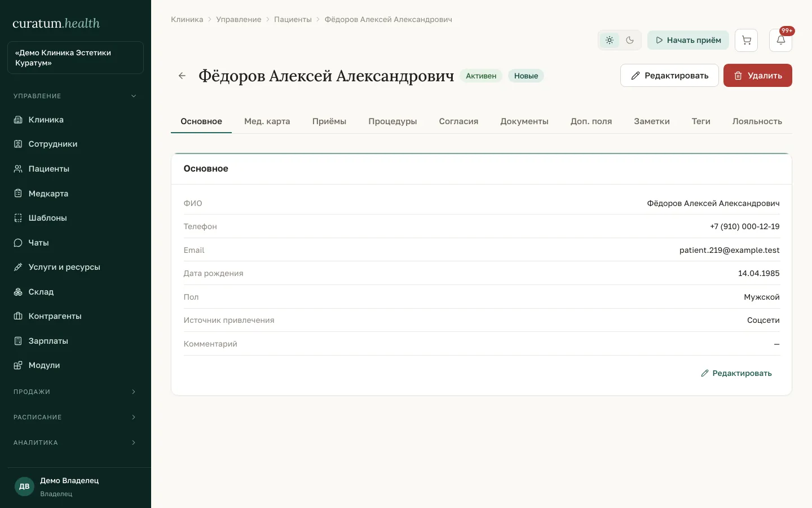
Task: Click the curatum.health logo
Action: tap(56, 23)
